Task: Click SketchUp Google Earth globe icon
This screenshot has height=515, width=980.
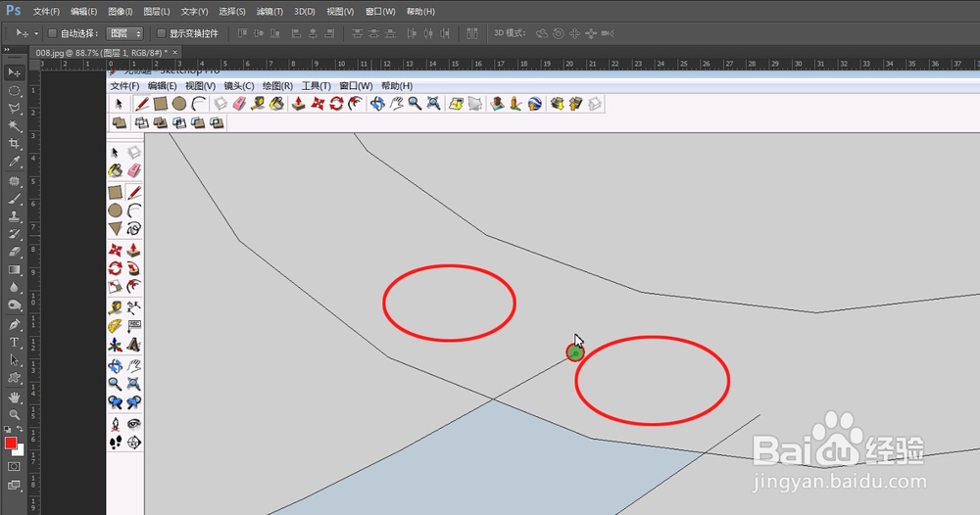Action: [534, 104]
